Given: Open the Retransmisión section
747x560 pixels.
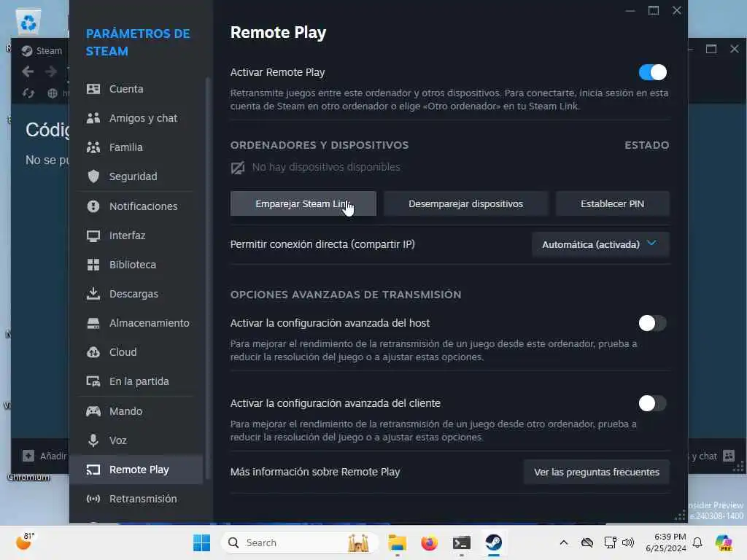Looking at the screenshot, I should point(137,499).
